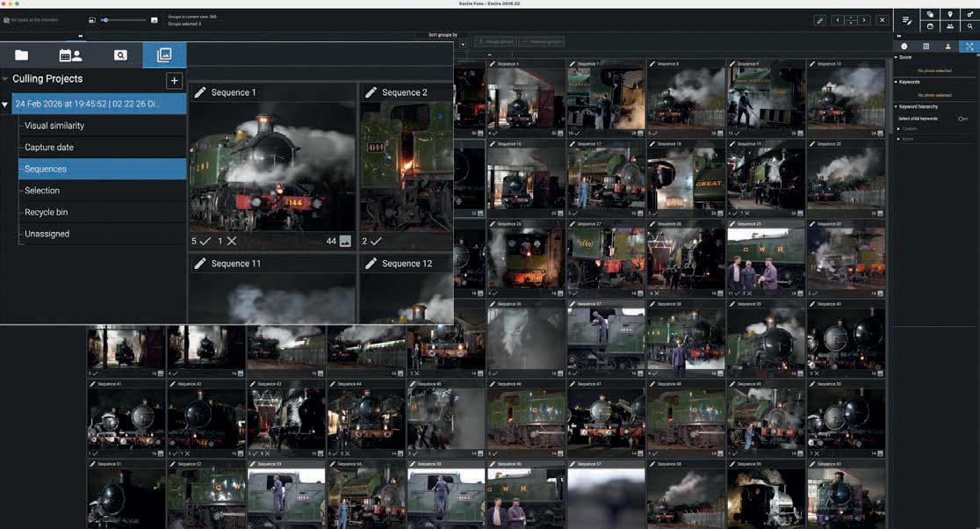Click the small thumbnail size icon
The width and height of the screenshot is (980, 529).
pos(92,20)
